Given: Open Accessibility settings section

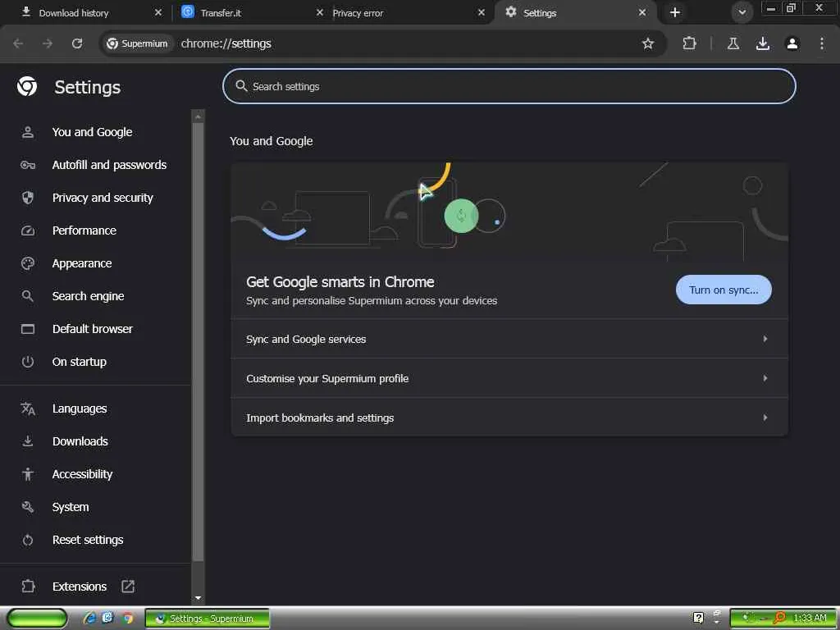Looking at the screenshot, I should (x=83, y=474).
